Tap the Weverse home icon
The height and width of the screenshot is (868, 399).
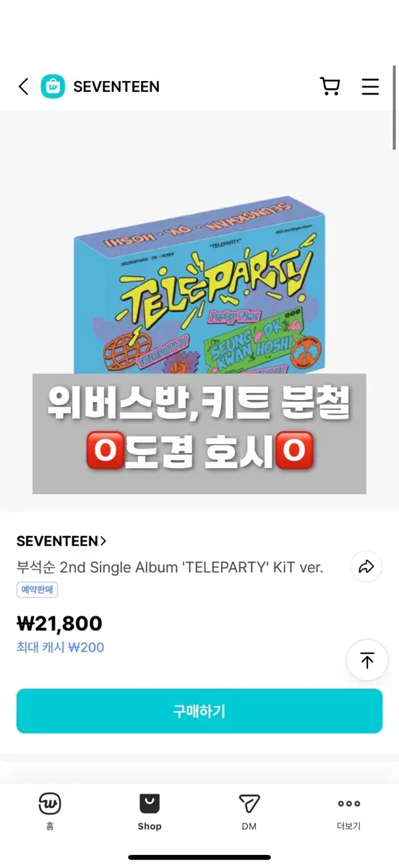50,804
